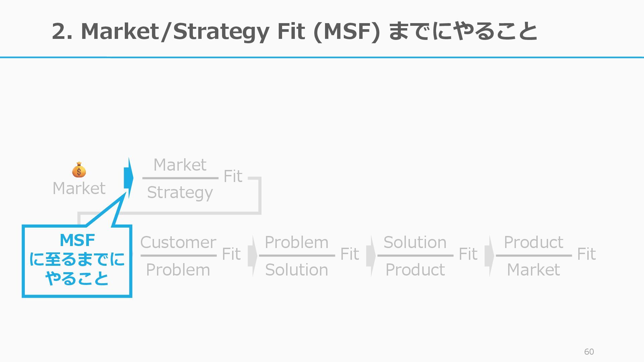Screen dimensions: 644x362
Task: Click the money bag emoji icon
Action: click(x=79, y=170)
